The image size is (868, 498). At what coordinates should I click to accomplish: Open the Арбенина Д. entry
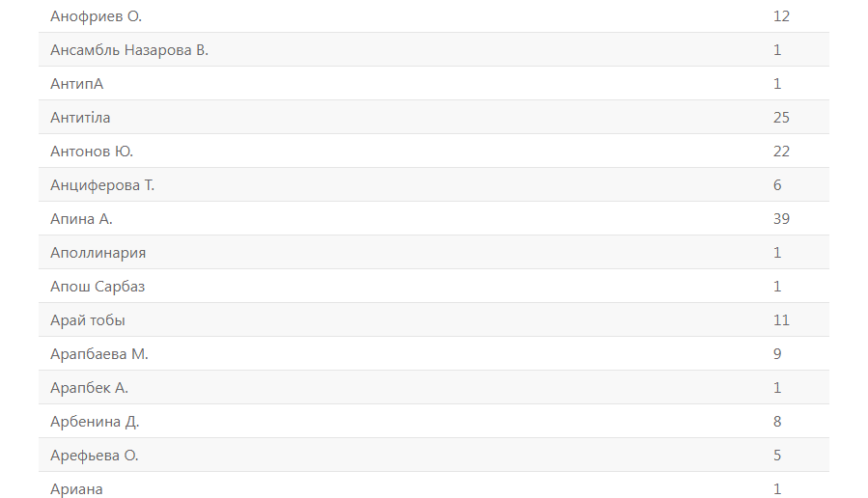(95, 422)
